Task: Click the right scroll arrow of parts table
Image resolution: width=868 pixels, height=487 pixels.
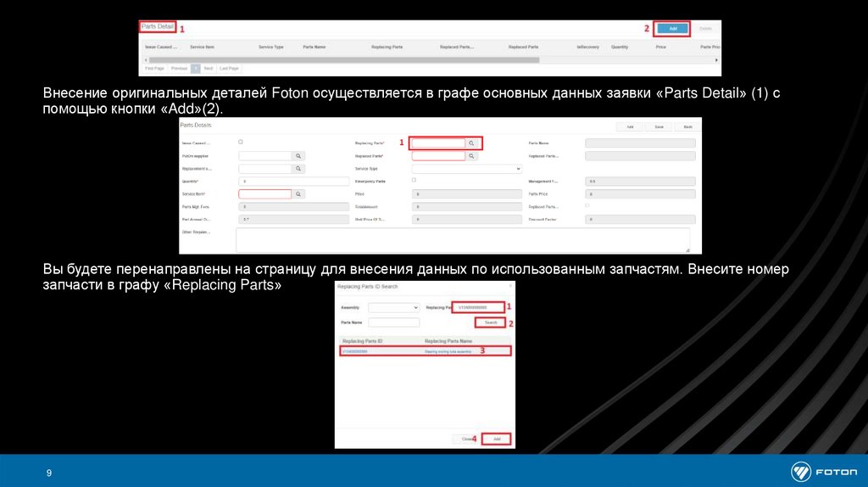Action: point(716,60)
